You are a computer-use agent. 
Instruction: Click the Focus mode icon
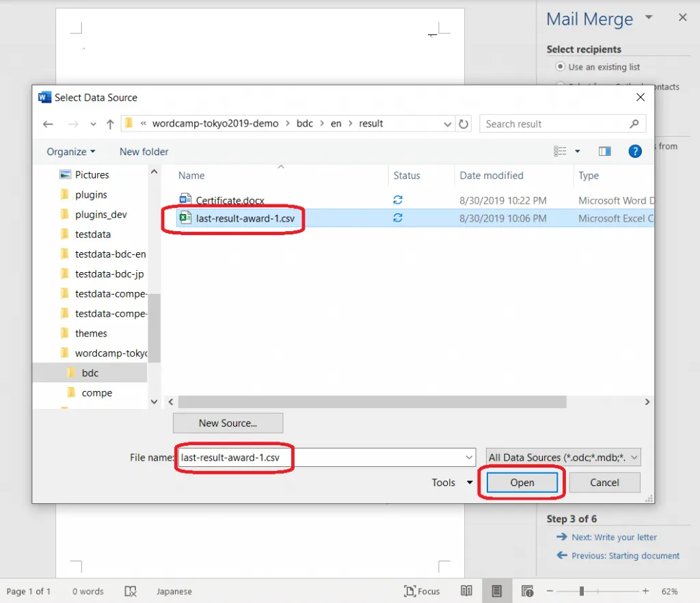(x=422, y=591)
